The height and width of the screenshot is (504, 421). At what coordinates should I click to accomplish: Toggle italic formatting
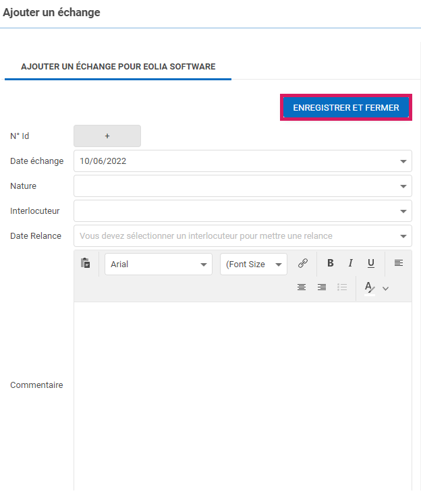click(350, 264)
